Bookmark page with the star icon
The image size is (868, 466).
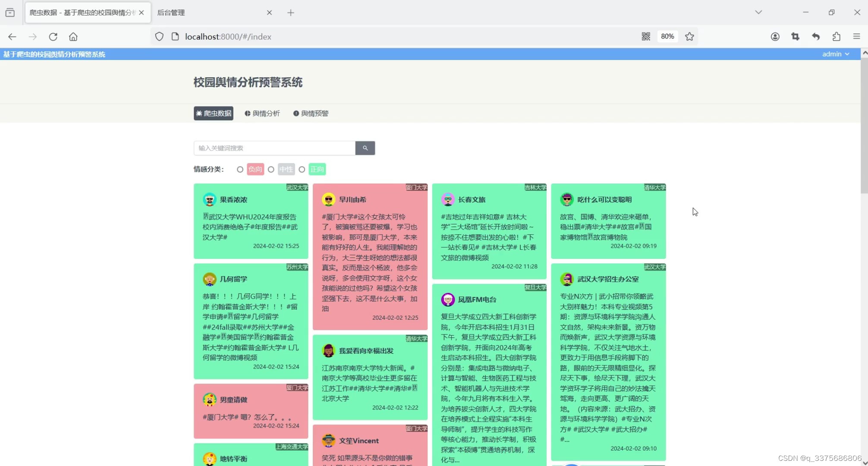coord(689,37)
